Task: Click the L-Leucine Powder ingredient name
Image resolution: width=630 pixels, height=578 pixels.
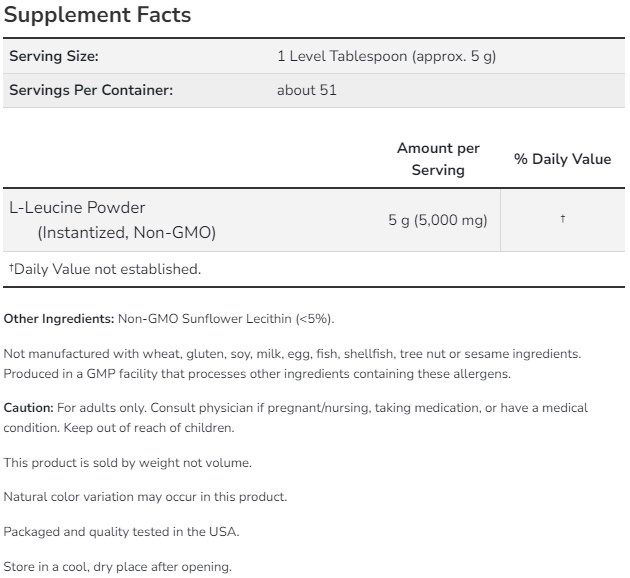Action: tap(77, 208)
